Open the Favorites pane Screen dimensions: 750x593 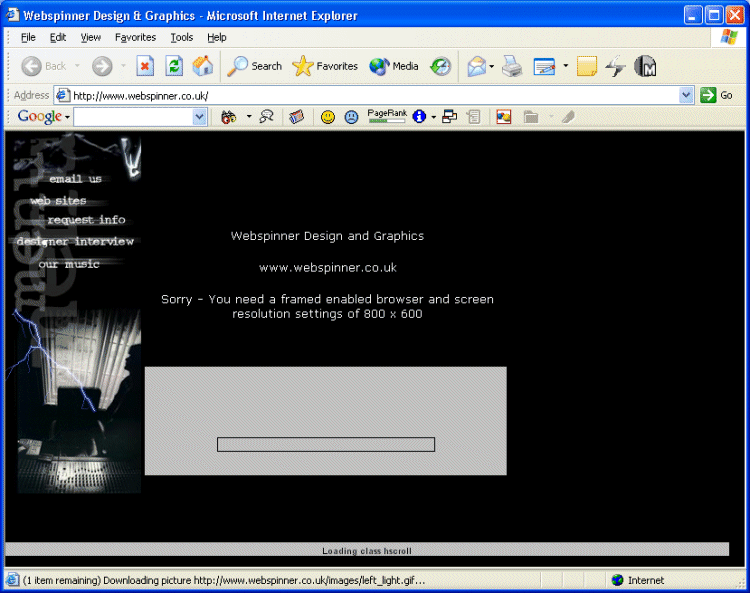click(325, 66)
